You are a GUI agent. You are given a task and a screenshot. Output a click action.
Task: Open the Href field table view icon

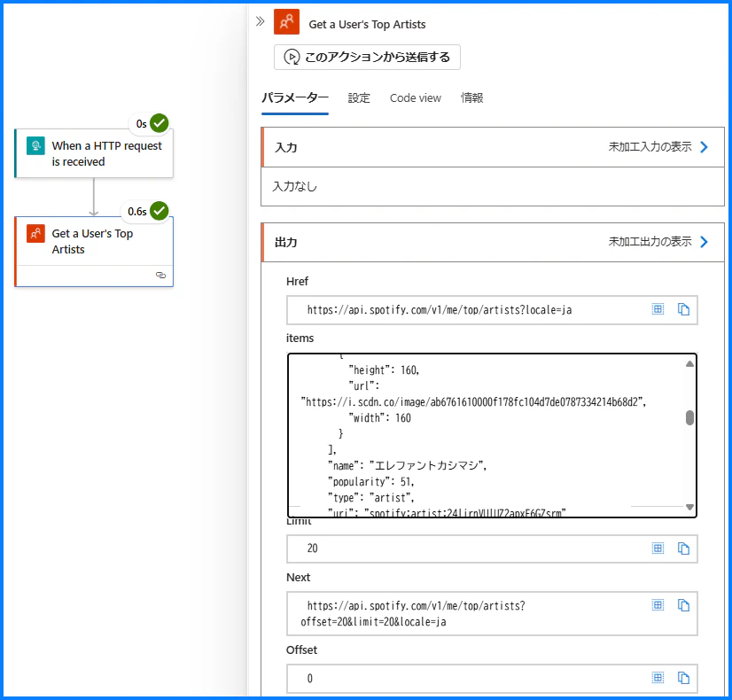[x=658, y=309]
